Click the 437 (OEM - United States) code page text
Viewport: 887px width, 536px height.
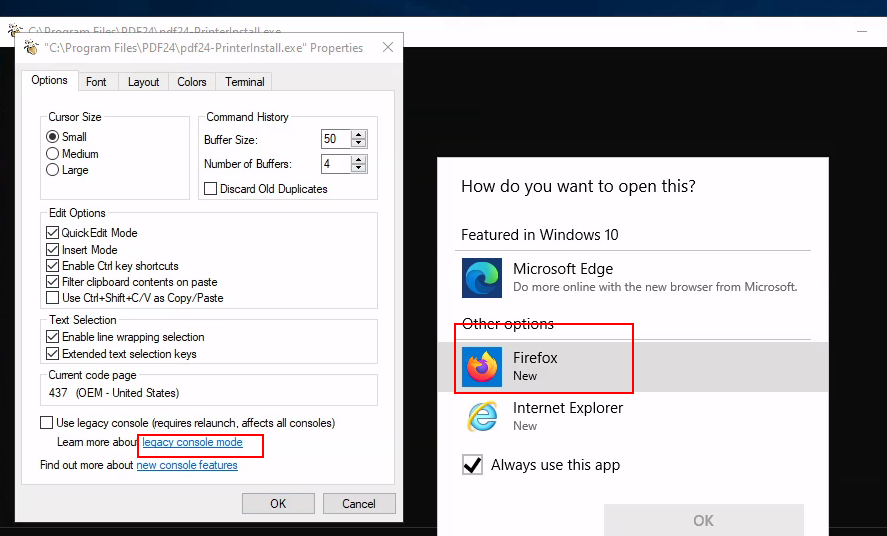pyautogui.click(x=114, y=393)
